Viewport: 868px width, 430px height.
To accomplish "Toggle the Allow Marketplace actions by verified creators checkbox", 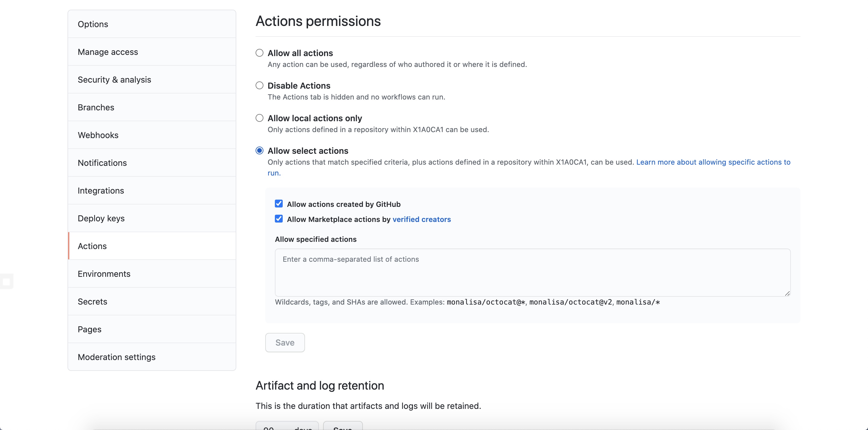I will [279, 219].
